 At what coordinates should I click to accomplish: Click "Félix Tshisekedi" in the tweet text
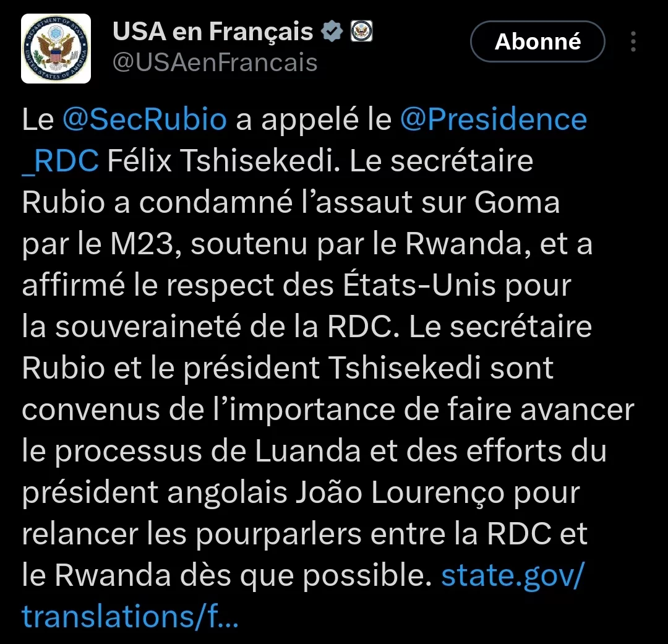coord(225,161)
